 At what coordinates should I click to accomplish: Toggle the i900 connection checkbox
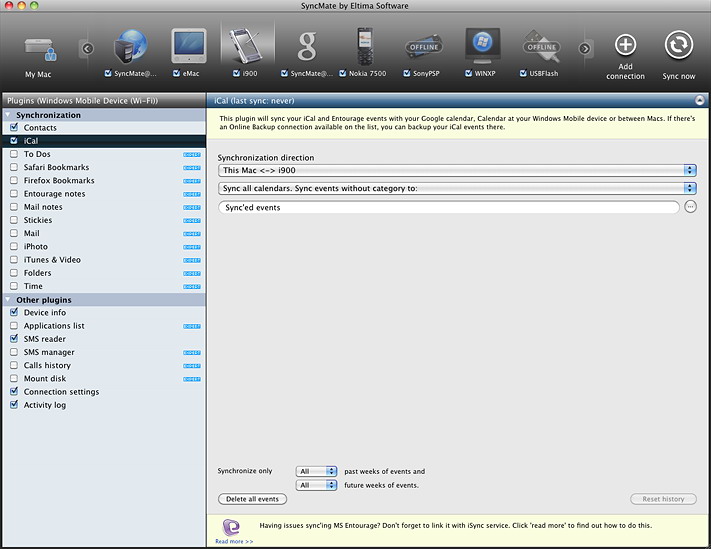point(236,73)
